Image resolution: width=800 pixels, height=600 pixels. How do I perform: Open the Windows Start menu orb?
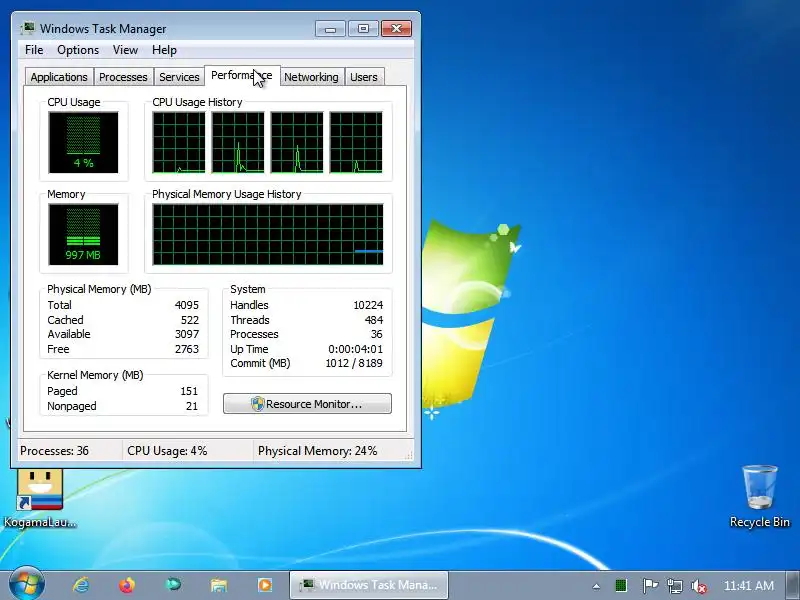pos(27,585)
